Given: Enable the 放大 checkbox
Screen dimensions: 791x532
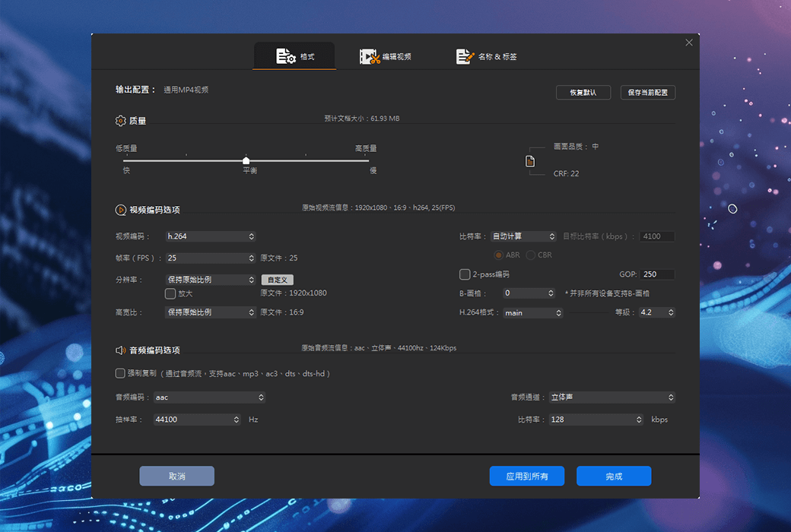Looking at the screenshot, I should (170, 293).
